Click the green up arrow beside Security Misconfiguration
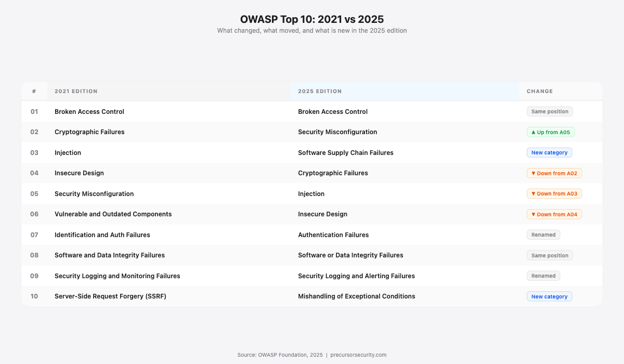This screenshot has width=624, height=364. pyautogui.click(x=534, y=132)
